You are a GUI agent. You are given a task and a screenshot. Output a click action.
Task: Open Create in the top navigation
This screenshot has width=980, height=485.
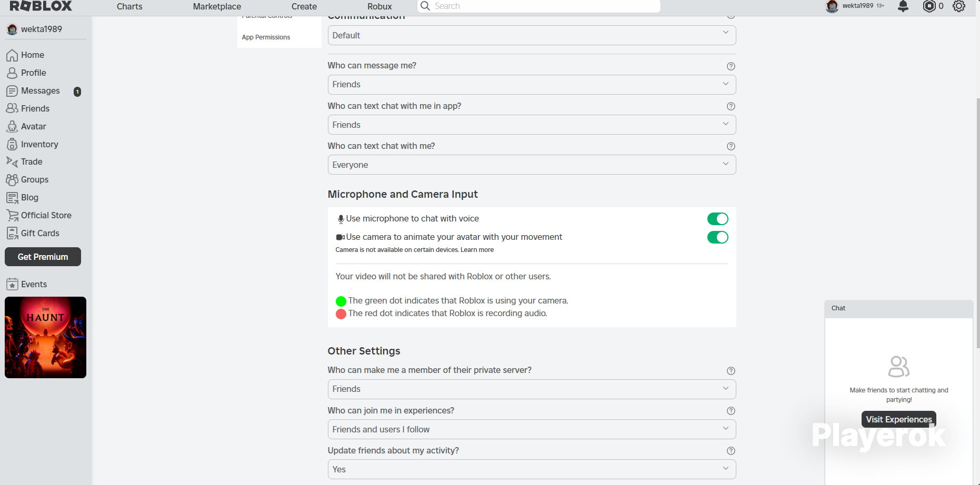click(x=304, y=6)
